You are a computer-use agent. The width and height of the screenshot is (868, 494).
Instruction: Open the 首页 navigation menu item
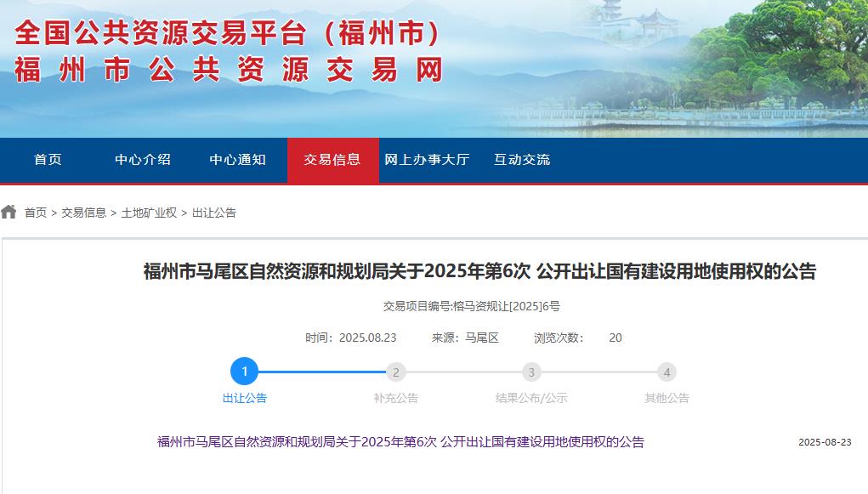click(48, 160)
